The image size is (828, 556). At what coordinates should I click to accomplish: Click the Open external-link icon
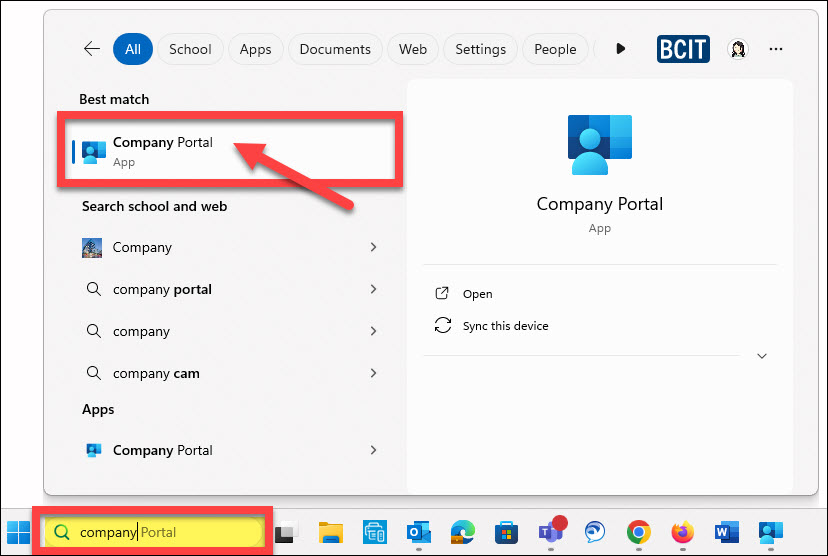442,293
